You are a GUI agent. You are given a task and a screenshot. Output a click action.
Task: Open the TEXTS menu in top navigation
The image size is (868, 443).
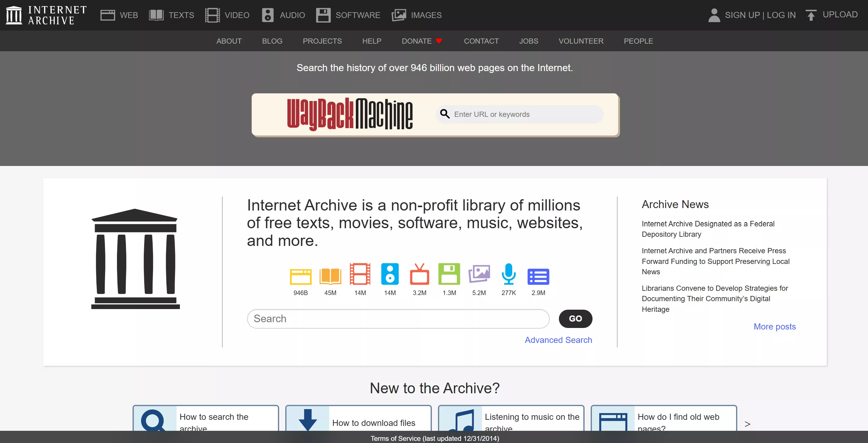coord(172,15)
